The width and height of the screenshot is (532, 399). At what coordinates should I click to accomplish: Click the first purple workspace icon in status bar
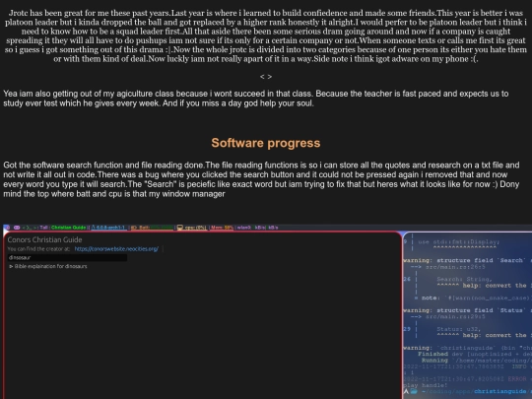[x=8, y=228]
